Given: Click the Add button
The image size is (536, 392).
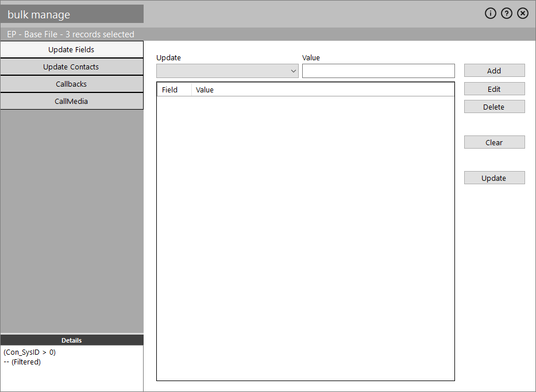Looking at the screenshot, I should 494,71.
